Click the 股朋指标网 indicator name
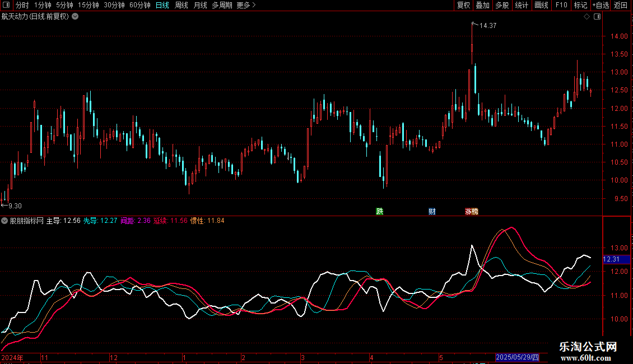 (x=27, y=221)
